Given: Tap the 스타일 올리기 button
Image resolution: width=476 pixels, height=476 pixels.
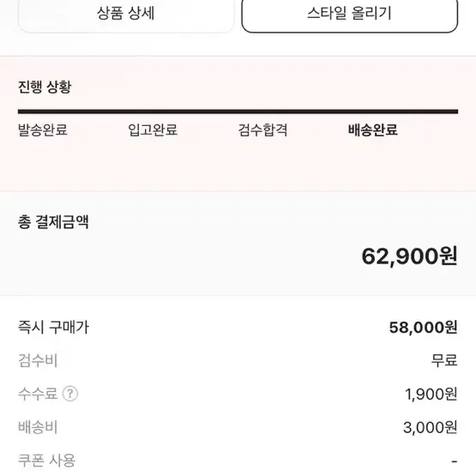Looking at the screenshot, I should [x=349, y=15].
